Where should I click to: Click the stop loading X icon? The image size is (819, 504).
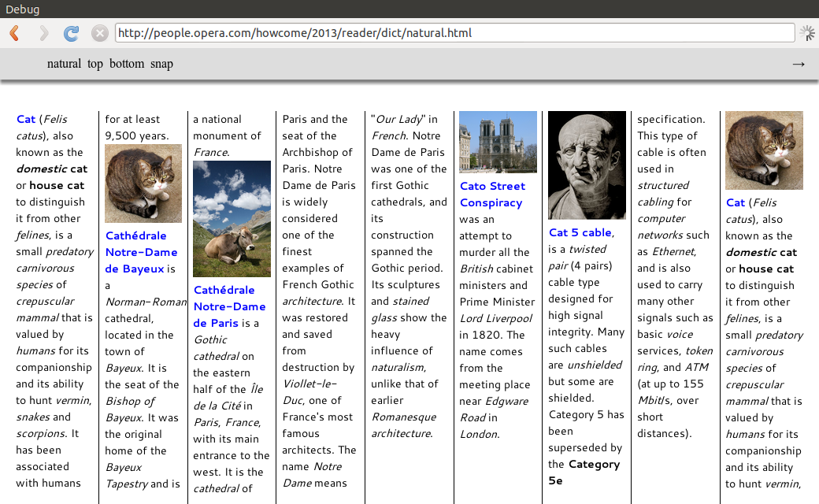tap(99, 33)
